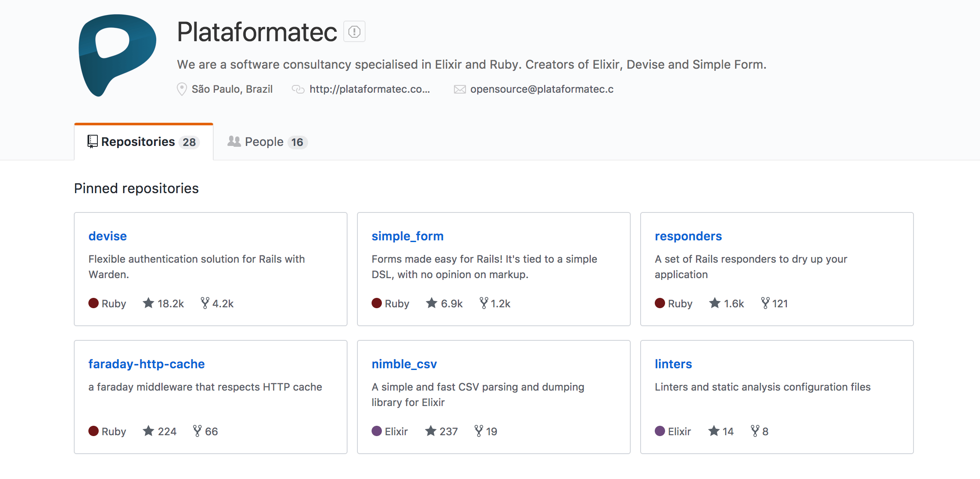Click the nimble_csv CSV parsing description

tap(478, 394)
